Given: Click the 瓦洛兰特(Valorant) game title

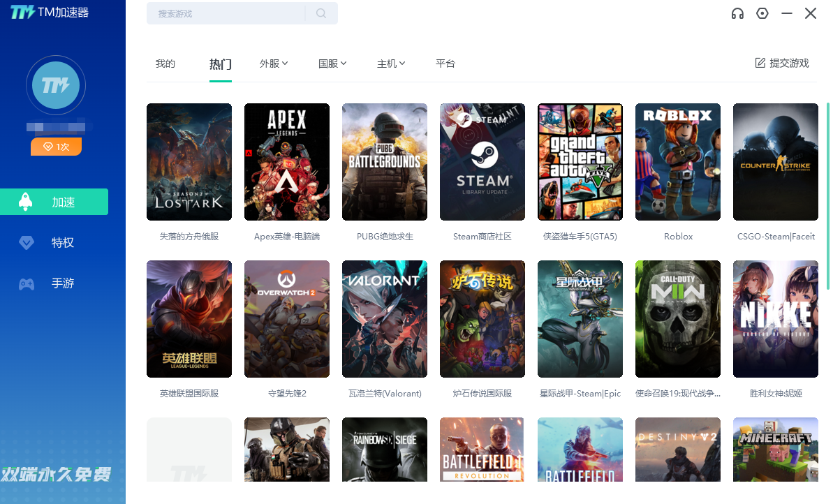Looking at the screenshot, I should 385,394.
